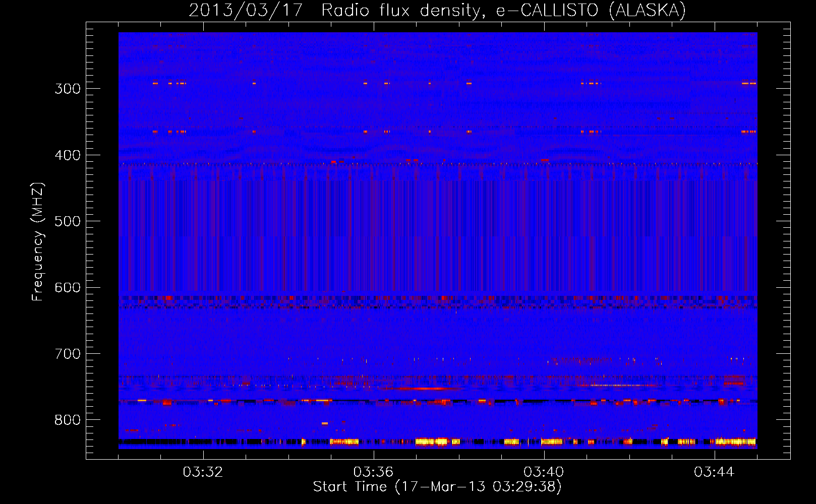Select the 700 frequency tick label
Viewport: 816px width, 504px height.
pos(68,354)
